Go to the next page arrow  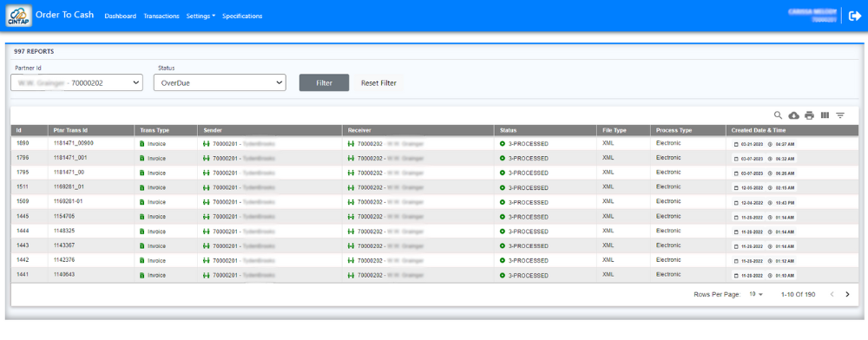pos(847,294)
